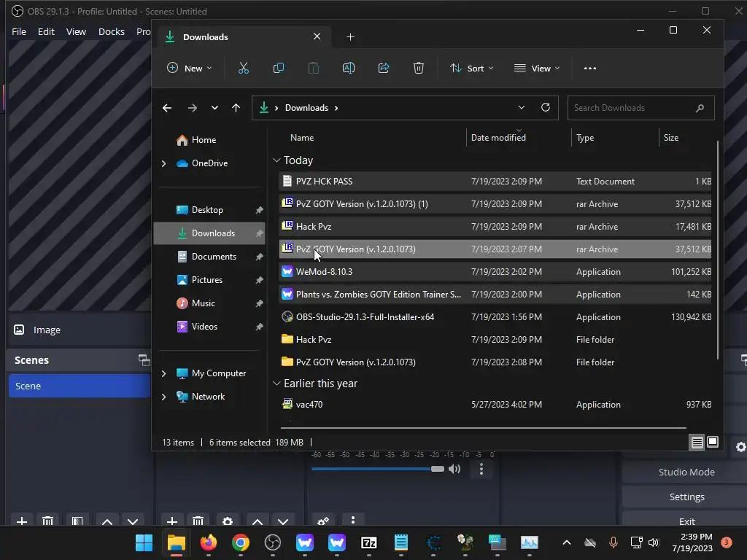Expand My Computer in navigation pane
The image size is (747, 560).
pyautogui.click(x=164, y=373)
